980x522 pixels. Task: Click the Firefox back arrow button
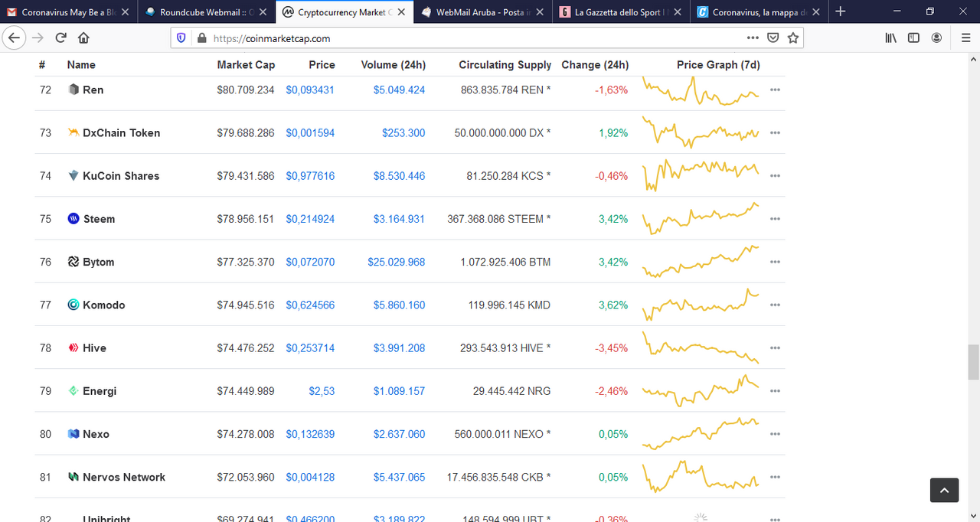coord(14,38)
